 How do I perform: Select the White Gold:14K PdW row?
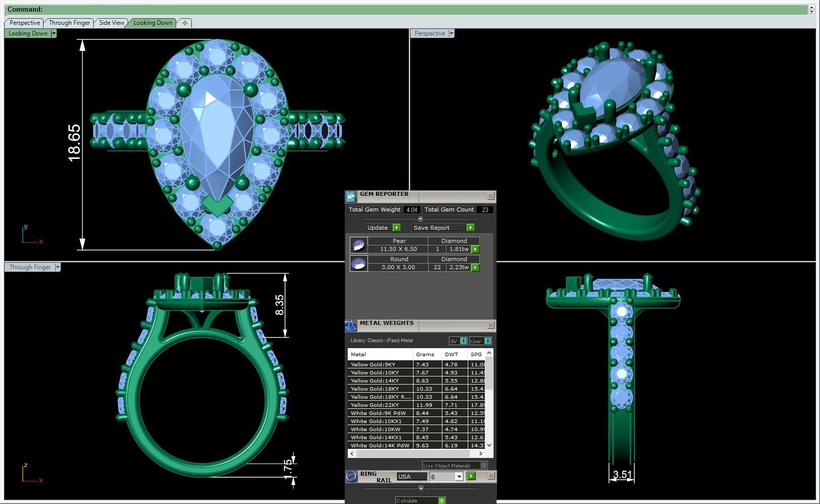click(x=417, y=445)
